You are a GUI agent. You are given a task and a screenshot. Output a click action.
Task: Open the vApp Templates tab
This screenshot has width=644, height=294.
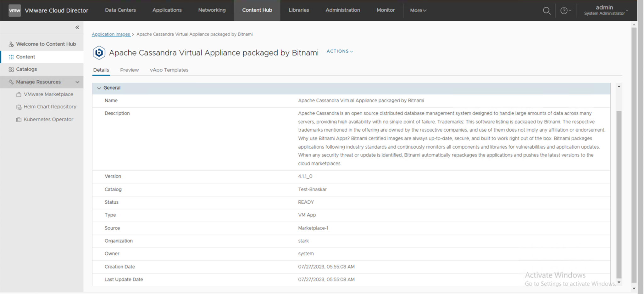[x=169, y=70]
